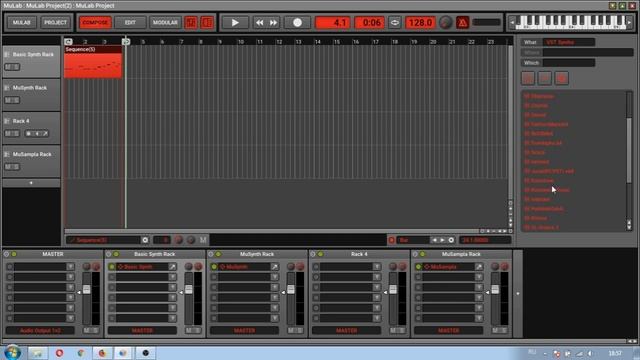Open the PROJECT menu

pyautogui.click(x=56, y=22)
